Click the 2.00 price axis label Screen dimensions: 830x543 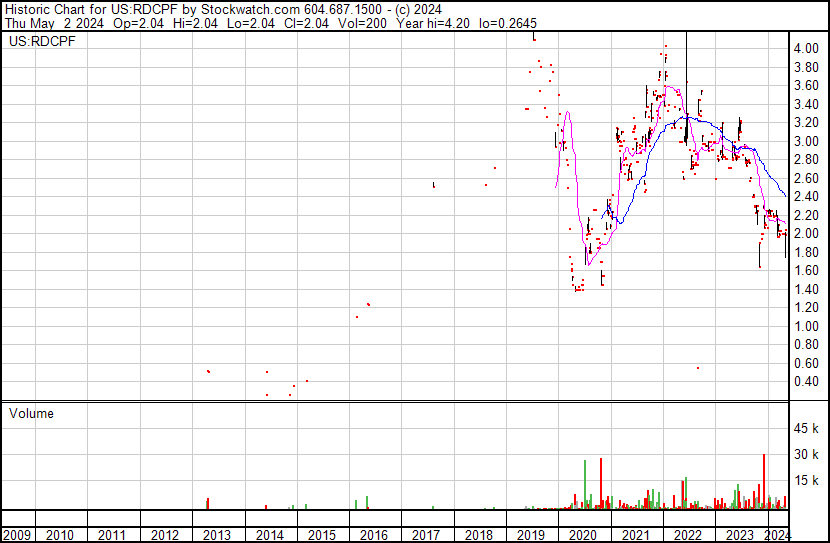pos(806,234)
